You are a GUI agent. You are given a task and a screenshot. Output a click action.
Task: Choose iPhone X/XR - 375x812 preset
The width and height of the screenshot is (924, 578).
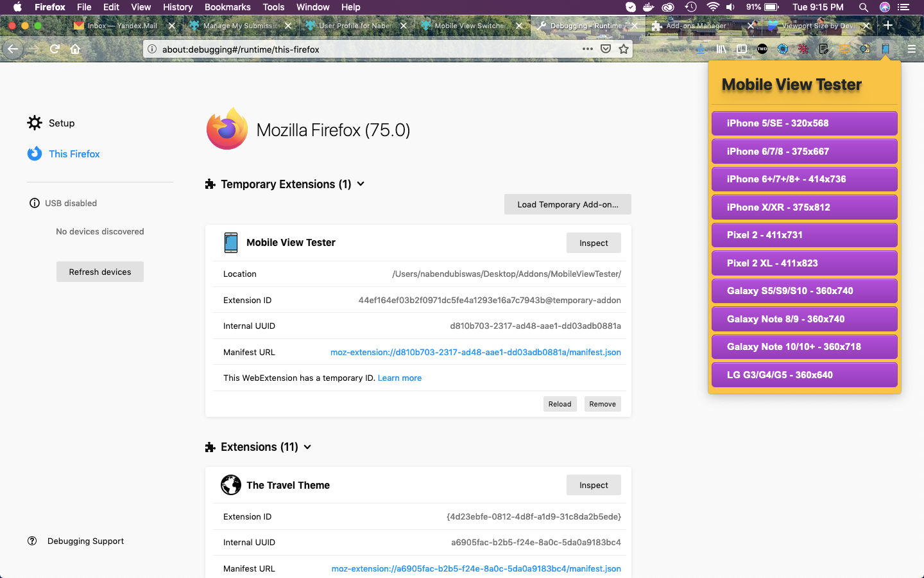click(805, 207)
